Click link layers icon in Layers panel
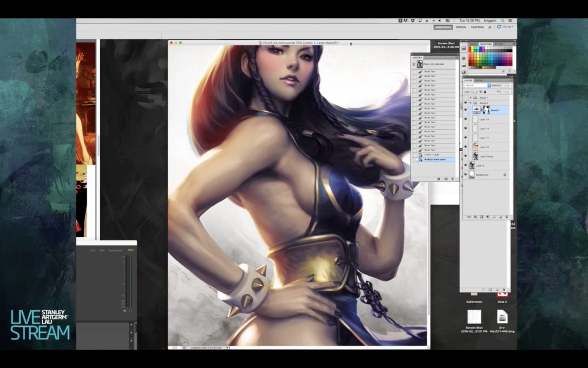Viewport: 588px width, 368px height. [x=469, y=217]
